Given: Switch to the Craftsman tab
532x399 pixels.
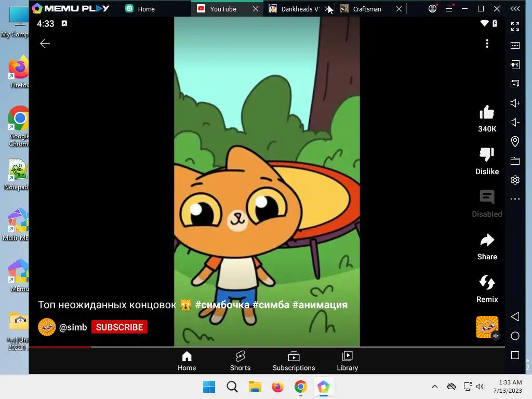Looking at the screenshot, I should [362, 9].
